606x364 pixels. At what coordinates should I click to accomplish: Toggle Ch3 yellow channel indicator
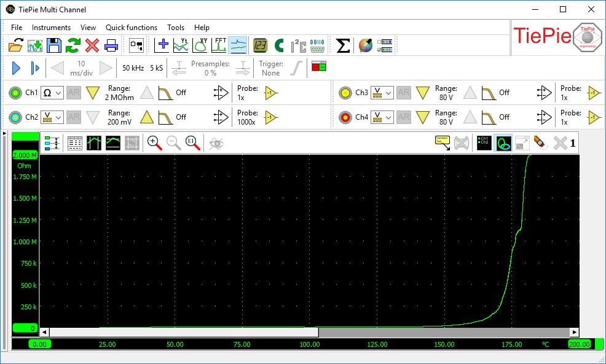click(345, 93)
